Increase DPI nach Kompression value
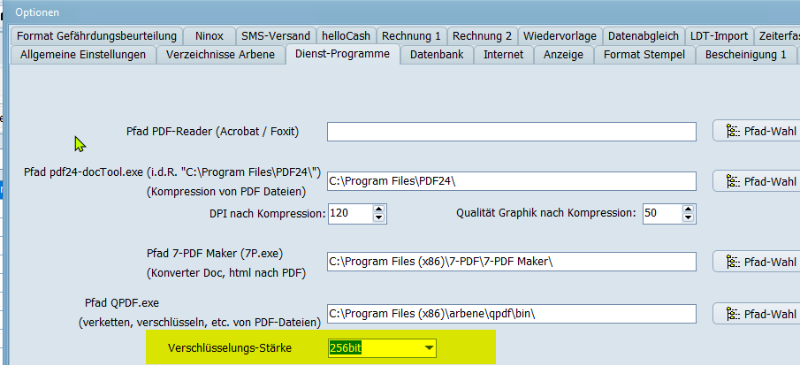The width and height of the screenshot is (800, 365). 379,209
